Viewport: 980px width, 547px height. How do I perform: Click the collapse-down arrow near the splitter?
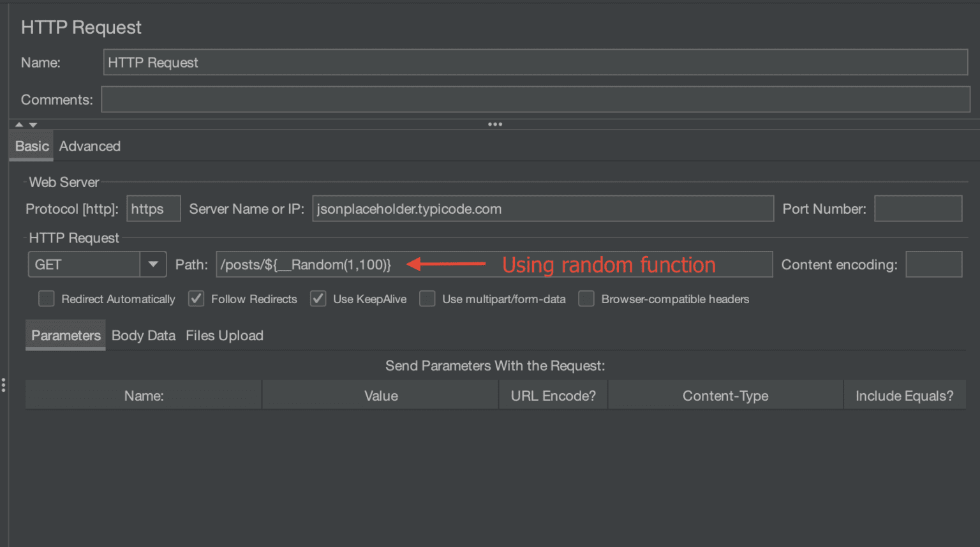33,124
